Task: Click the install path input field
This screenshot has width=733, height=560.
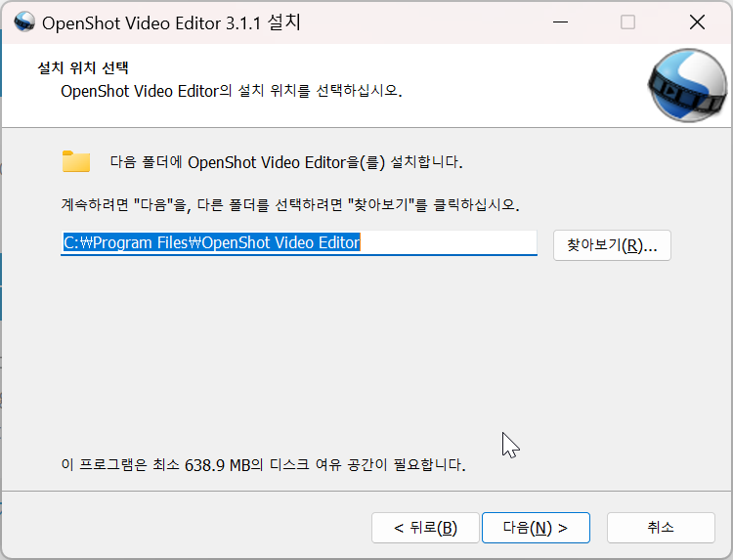Action: [299, 242]
